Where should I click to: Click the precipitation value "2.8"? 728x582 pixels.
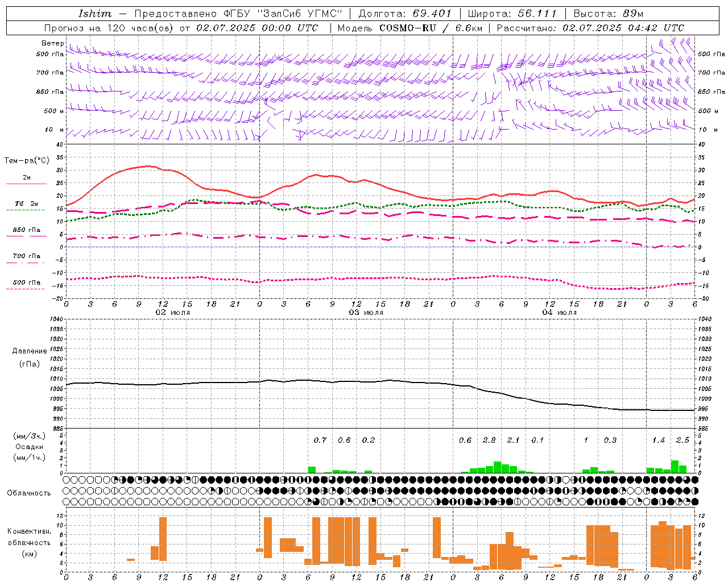(489, 440)
